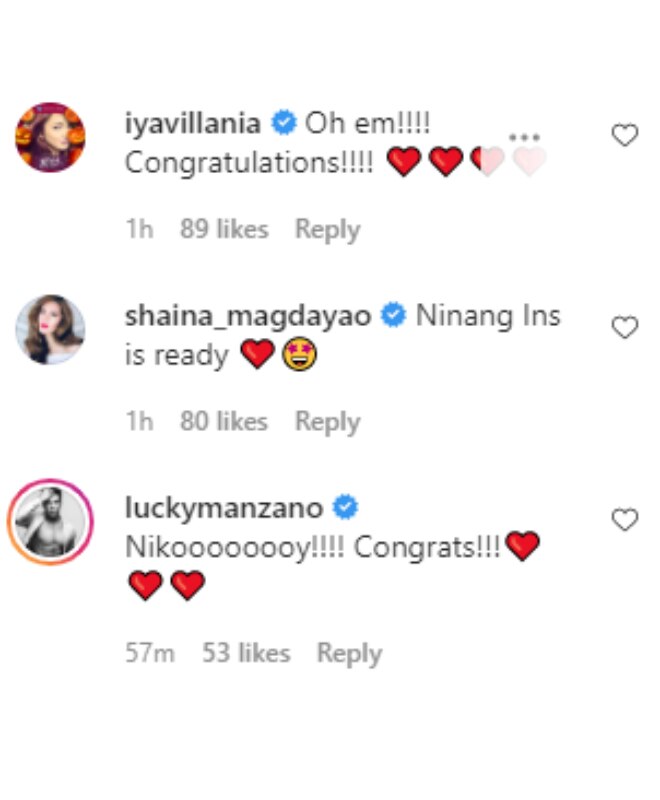The width and height of the screenshot is (660, 800).
Task: View the 53 likes list
Action: pyautogui.click(x=246, y=653)
